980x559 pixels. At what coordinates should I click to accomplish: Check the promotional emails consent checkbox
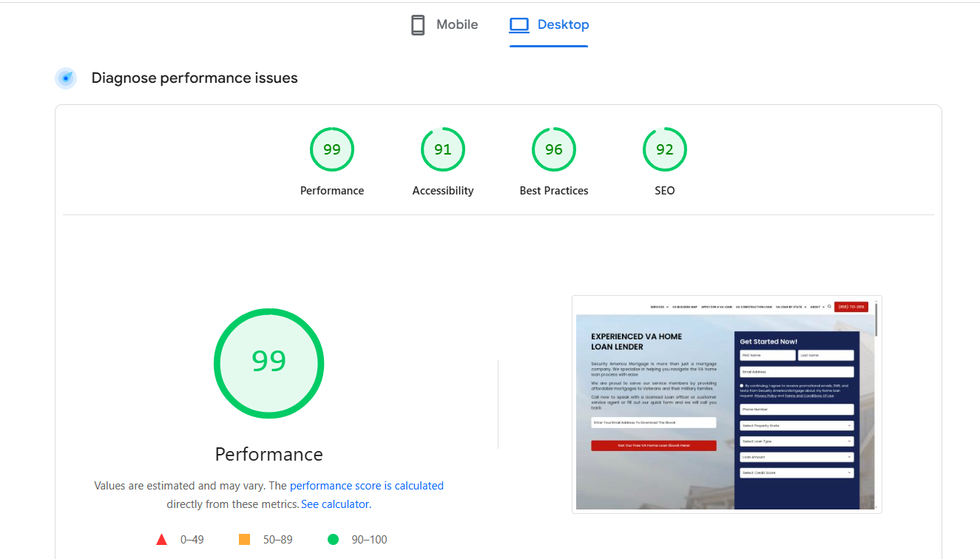tap(740, 385)
